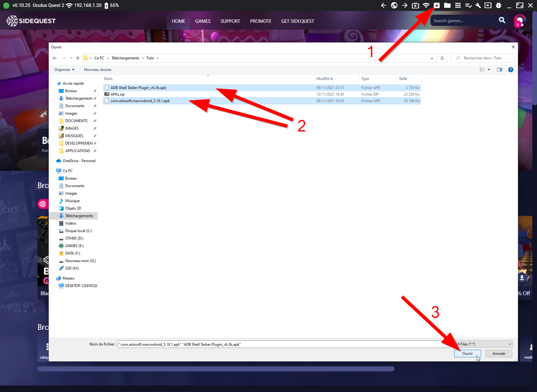Open the HOME tab in SideQuest
537x392 pixels.
[x=178, y=21]
